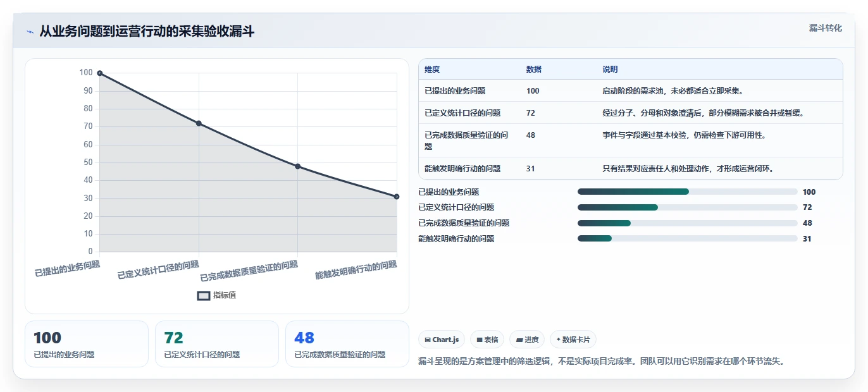This screenshot has height=392, width=868.
Task: Click the chart data point at value 100
Action: pos(100,73)
